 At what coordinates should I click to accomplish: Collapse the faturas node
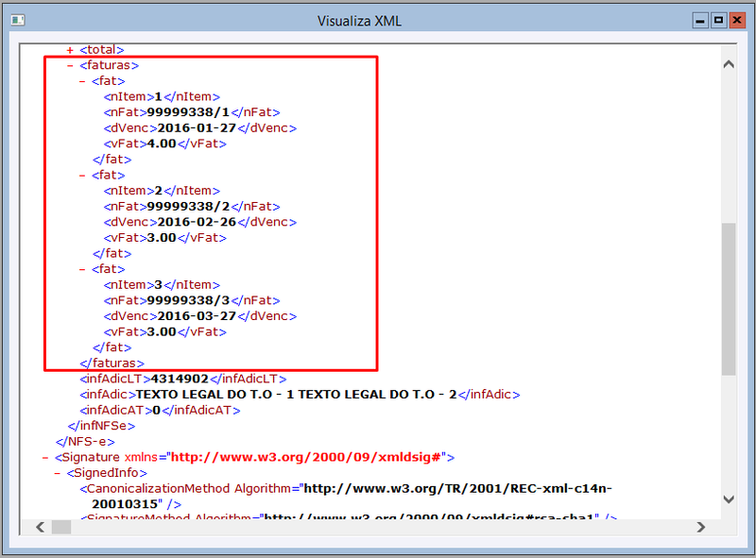pyautogui.click(x=70, y=65)
